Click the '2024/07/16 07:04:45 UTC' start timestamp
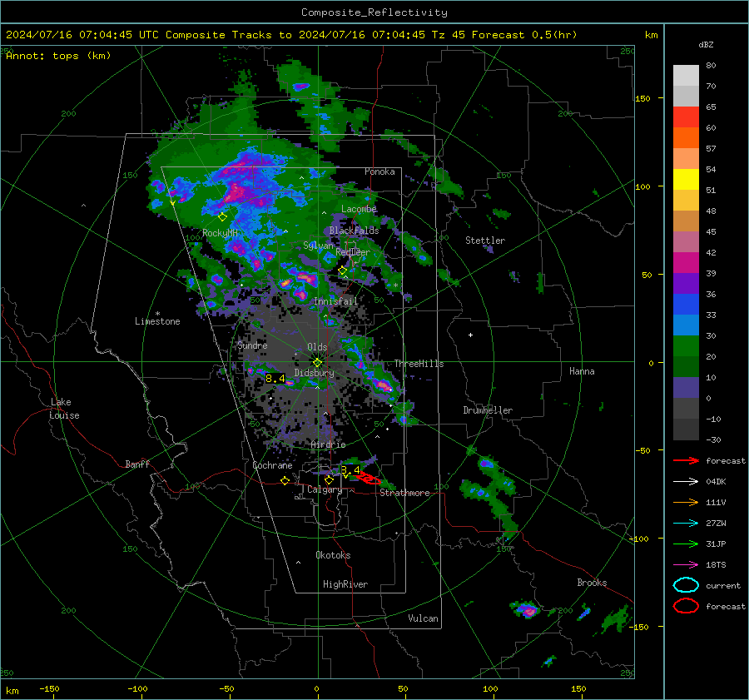 (82, 35)
